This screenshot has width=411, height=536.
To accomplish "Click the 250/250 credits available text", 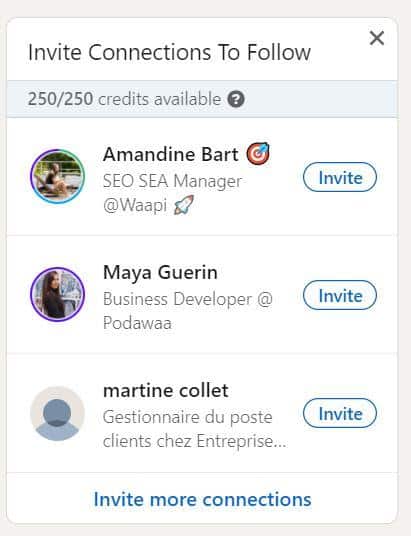I will pyautogui.click(x=124, y=99).
